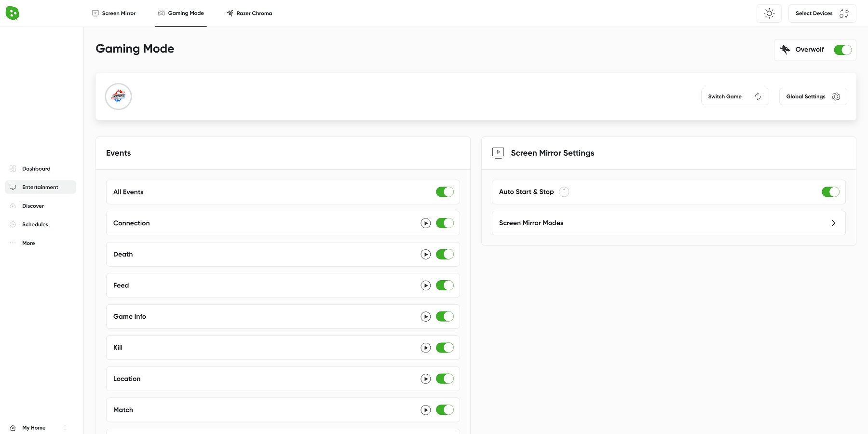This screenshot has height=434, width=868.
Task: Preview the Death event
Action: (x=425, y=254)
